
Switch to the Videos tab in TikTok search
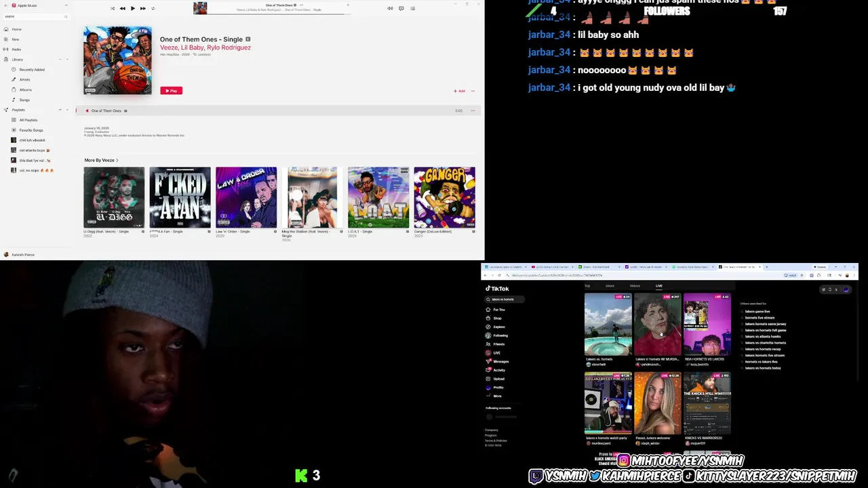[635, 286]
